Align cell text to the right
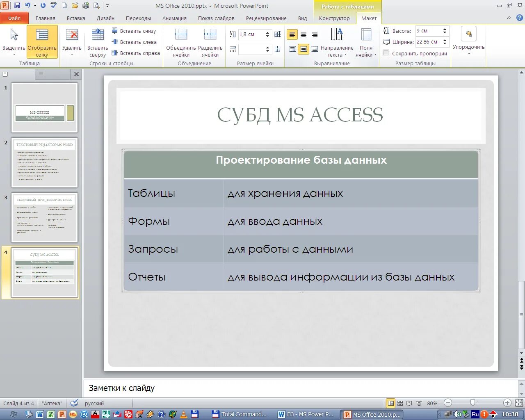525x420 pixels. pos(315,34)
